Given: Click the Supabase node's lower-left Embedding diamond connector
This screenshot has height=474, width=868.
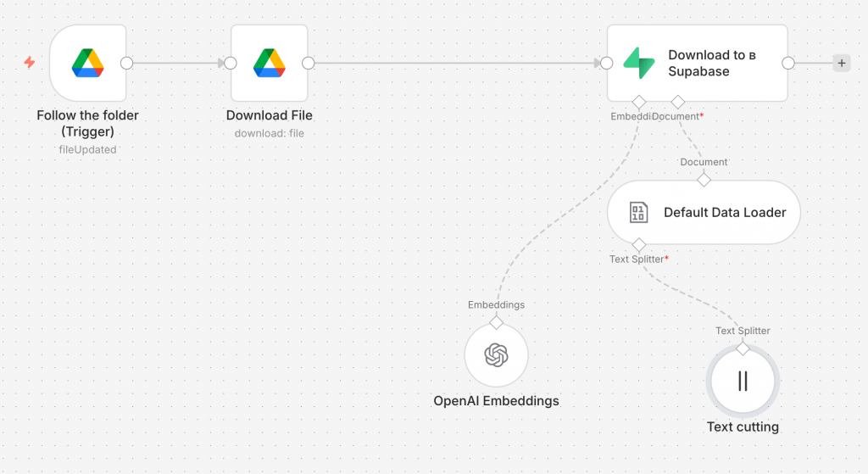Looking at the screenshot, I should tap(639, 102).
